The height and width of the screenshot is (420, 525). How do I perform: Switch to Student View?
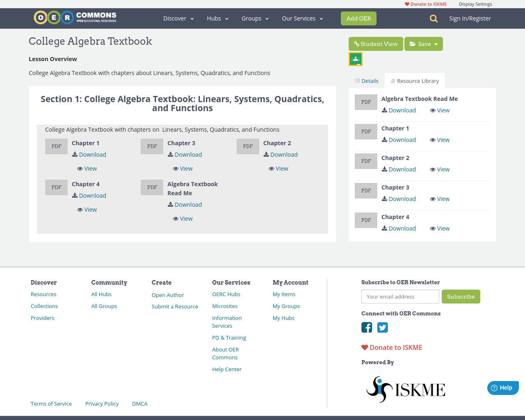(x=376, y=44)
